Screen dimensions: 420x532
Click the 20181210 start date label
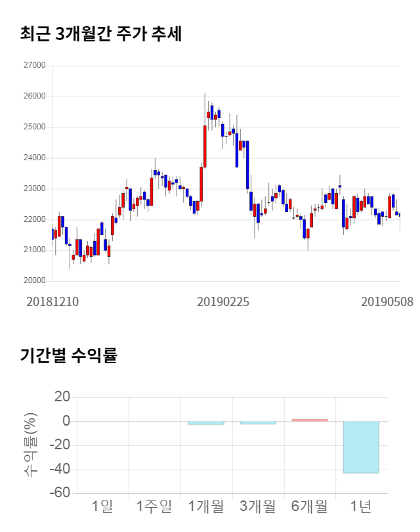coord(52,302)
